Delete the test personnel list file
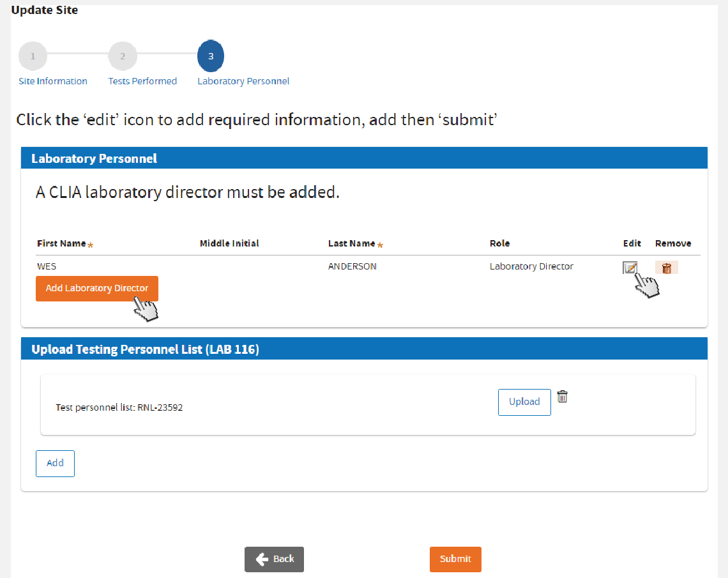Viewport: 728px width, 578px height. click(x=562, y=397)
